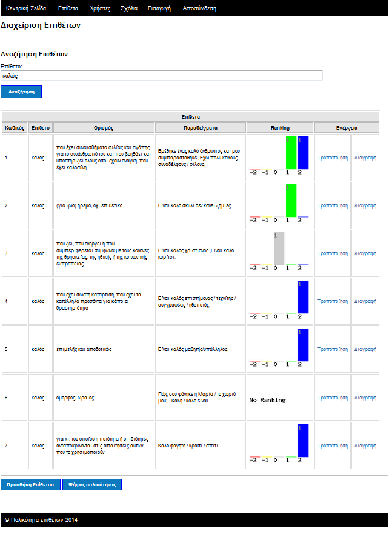The height and width of the screenshot is (534, 392).
Task: Click the example 'Είναι καλός μαθητής/υπάλληλος.'
Action: click(193, 349)
